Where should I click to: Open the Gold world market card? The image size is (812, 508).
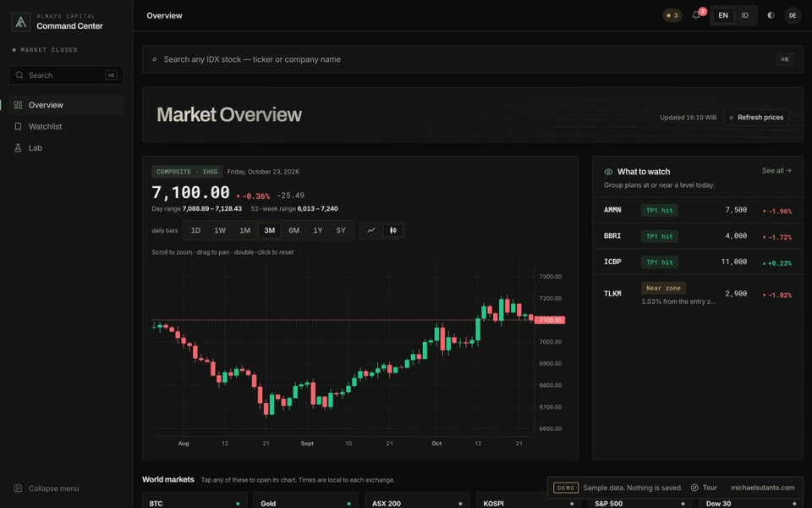(x=305, y=500)
